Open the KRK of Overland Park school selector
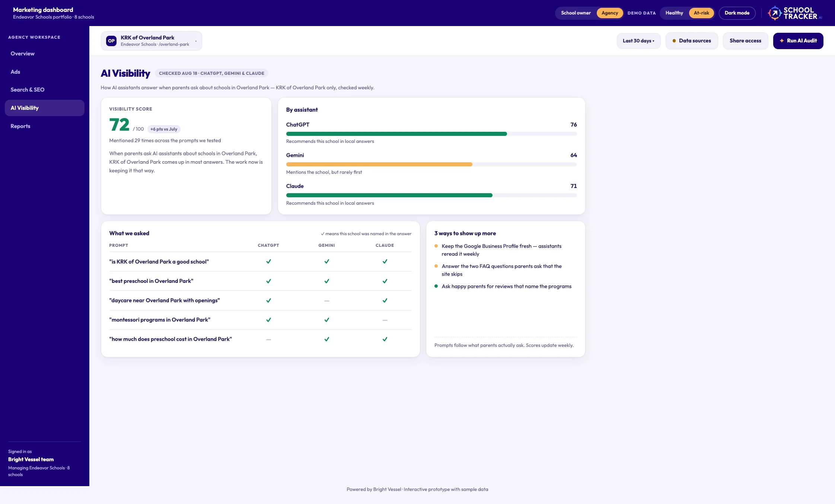Image resolution: width=835 pixels, height=504 pixels. [152, 41]
